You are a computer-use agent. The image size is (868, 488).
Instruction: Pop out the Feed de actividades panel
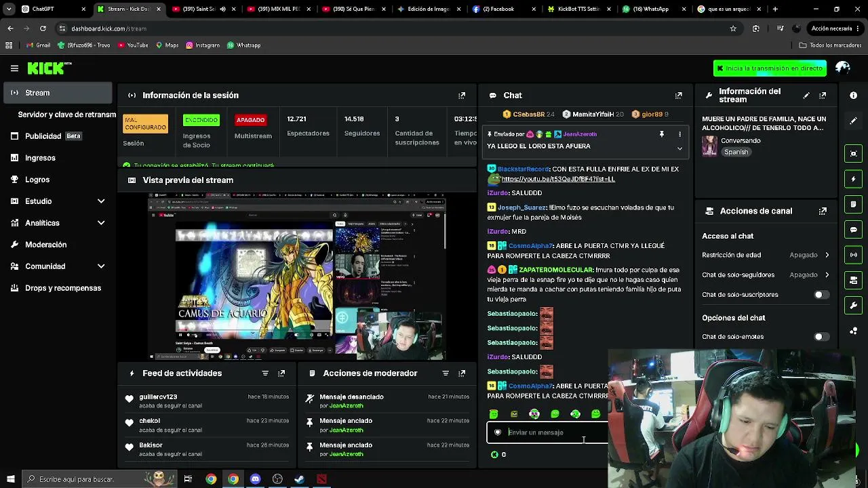[x=281, y=373]
